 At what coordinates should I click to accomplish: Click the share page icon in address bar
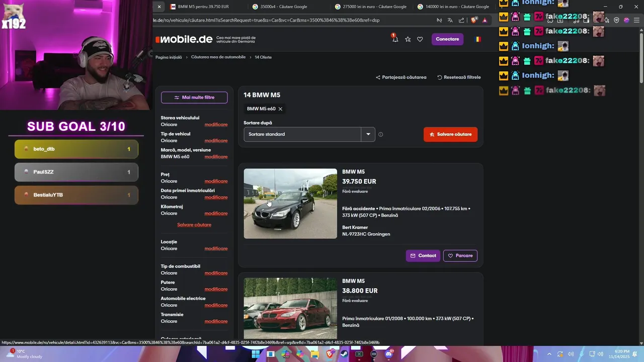pos(461,21)
